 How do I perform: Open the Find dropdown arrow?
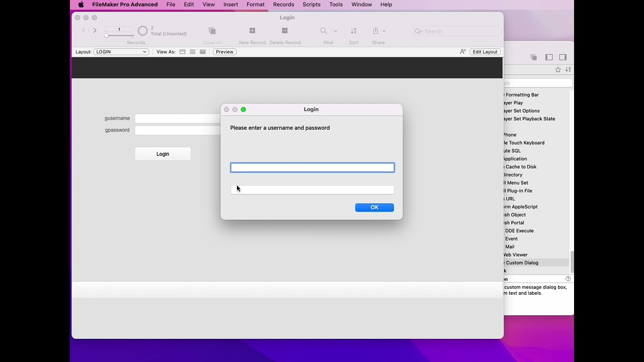pos(336,31)
